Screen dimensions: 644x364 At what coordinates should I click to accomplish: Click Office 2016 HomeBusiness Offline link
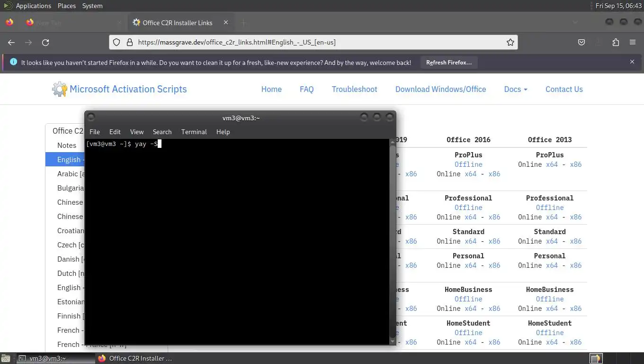tap(468, 299)
